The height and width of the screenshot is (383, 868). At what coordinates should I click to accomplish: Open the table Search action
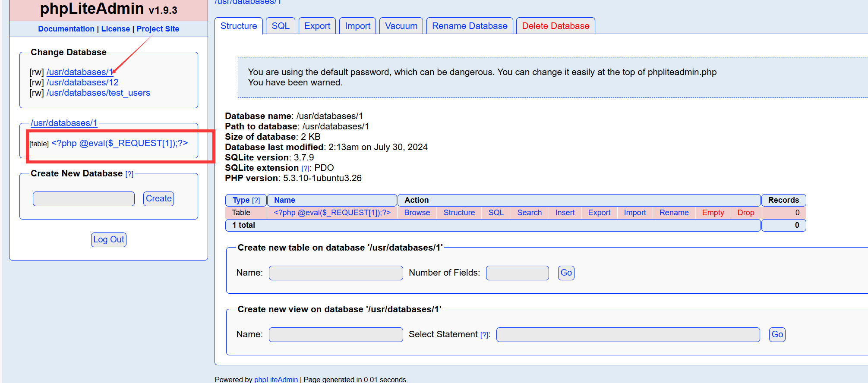[x=530, y=213]
